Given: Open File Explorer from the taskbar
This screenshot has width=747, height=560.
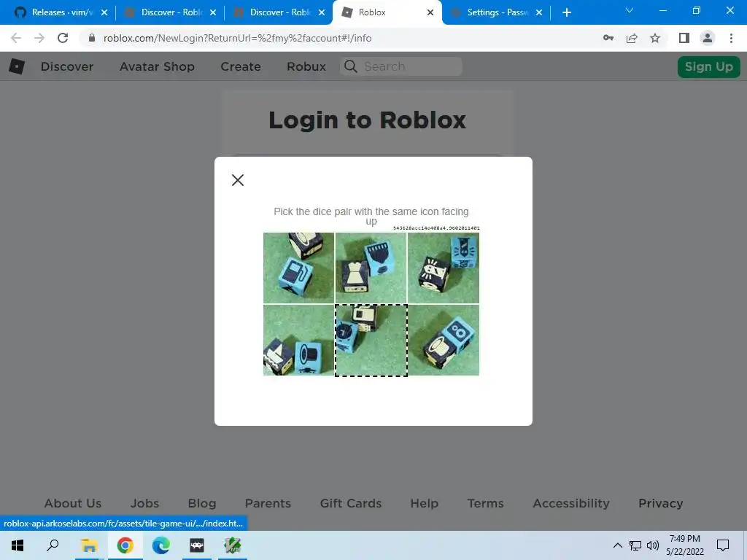Looking at the screenshot, I should [x=88, y=545].
